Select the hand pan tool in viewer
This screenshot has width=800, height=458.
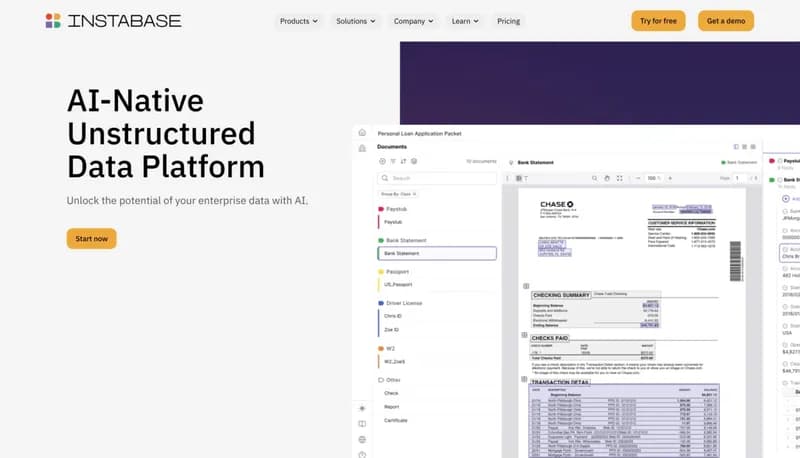[x=607, y=179]
